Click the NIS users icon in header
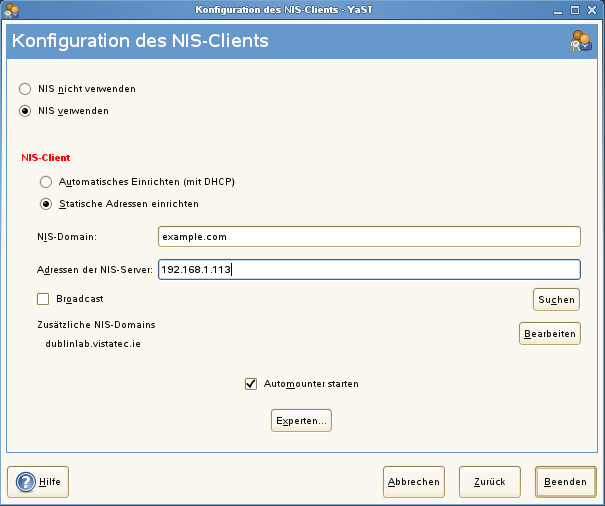This screenshot has height=506, width=605. pos(580,42)
